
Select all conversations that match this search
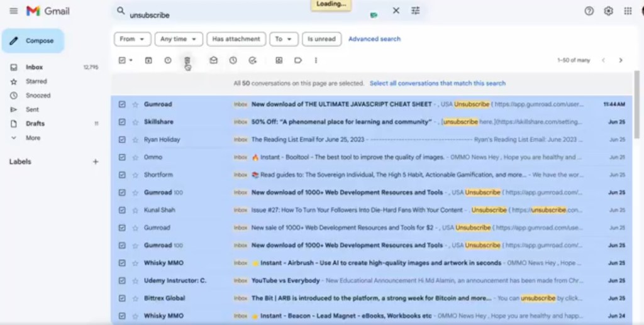tap(438, 84)
